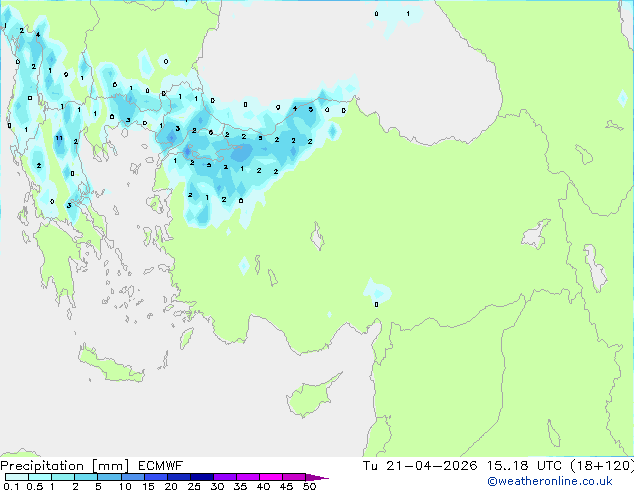Click the legend label '45'
Image resolution: width=634 pixels, height=490 pixels.
click(286, 486)
